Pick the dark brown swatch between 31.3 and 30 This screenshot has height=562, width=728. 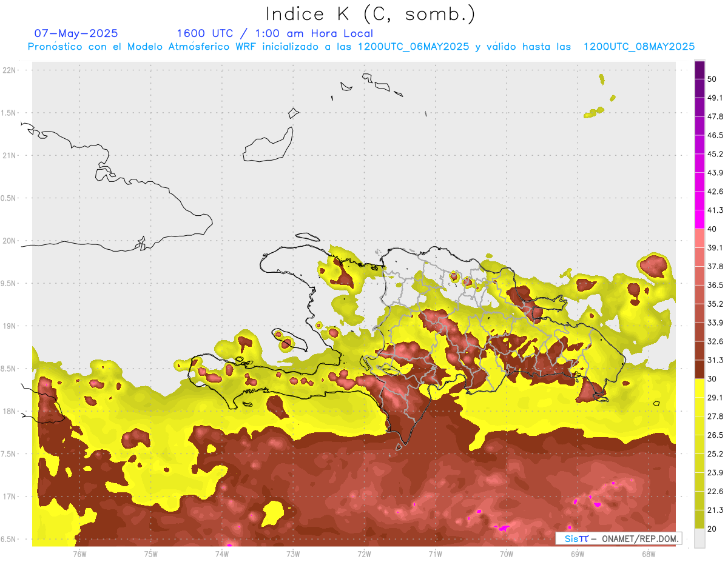pos(700,369)
